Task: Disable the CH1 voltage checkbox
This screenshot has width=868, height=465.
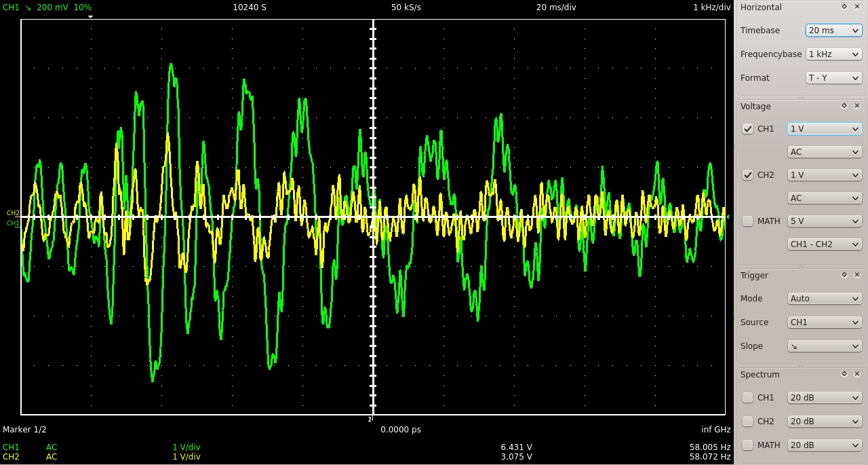Action: coord(748,129)
